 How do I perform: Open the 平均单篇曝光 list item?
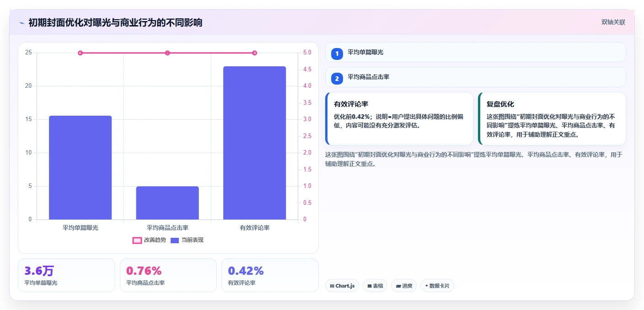[x=475, y=52]
